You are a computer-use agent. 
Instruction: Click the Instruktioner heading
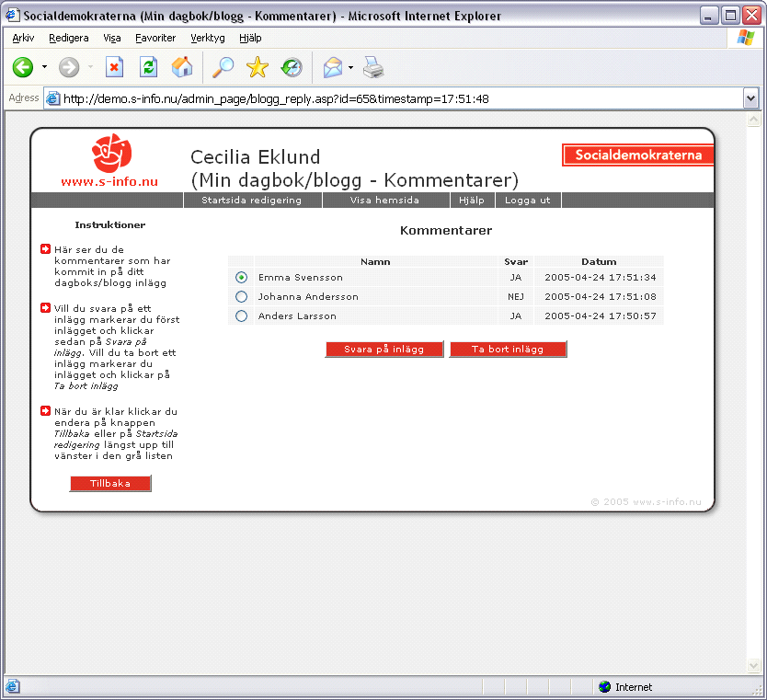point(110,225)
